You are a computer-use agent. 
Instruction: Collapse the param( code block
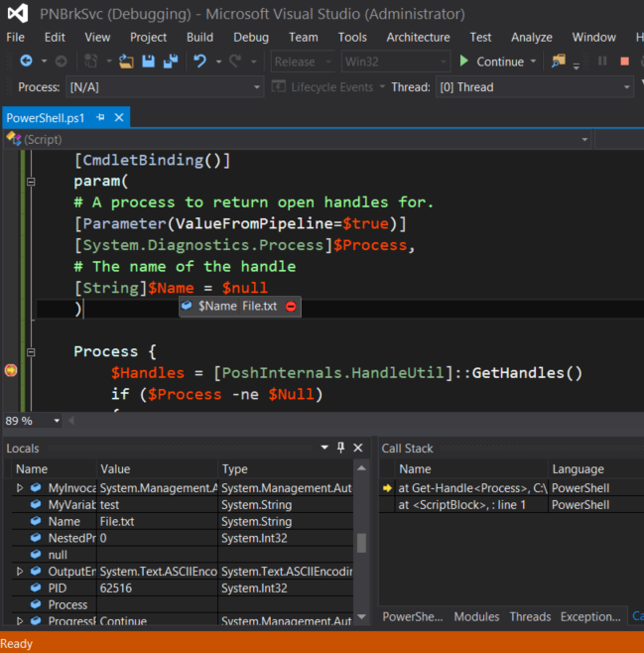(x=31, y=182)
